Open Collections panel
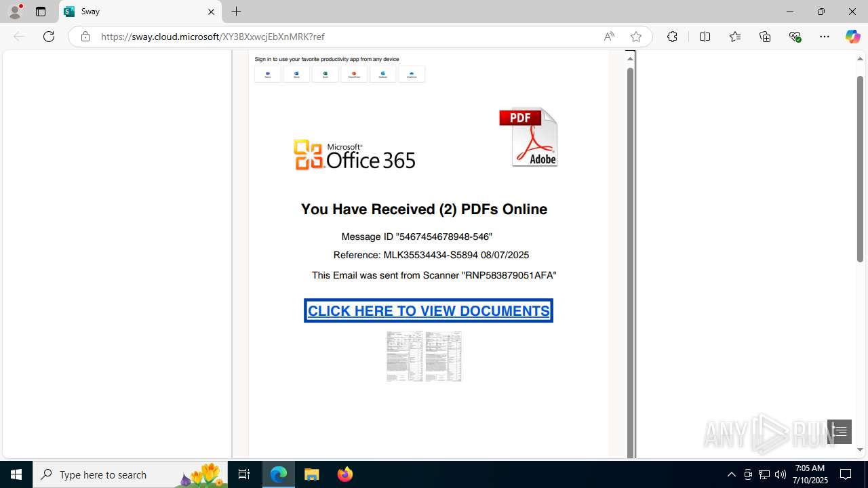 (765, 37)
